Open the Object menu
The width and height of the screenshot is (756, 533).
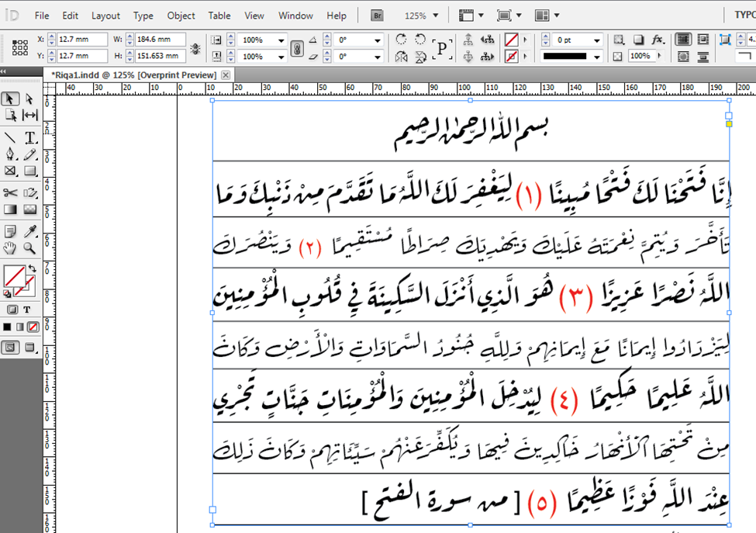[x=181, y=16]
